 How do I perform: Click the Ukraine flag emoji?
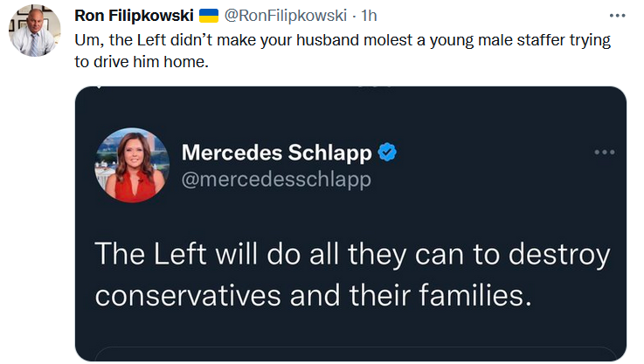pyautogui.click(x=208, y=16)
